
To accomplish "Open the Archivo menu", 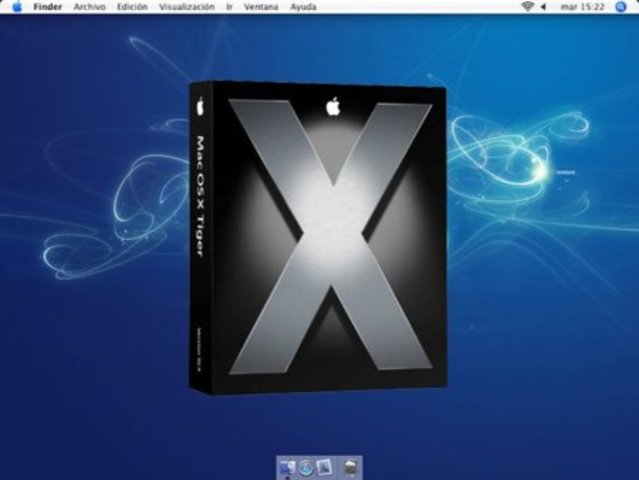I will tap(89, 7).
